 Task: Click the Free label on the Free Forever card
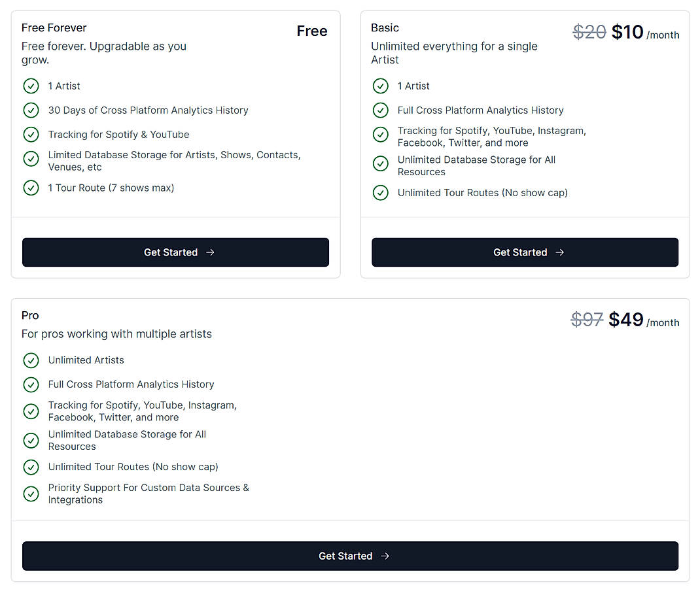click(x=312, y=31)
